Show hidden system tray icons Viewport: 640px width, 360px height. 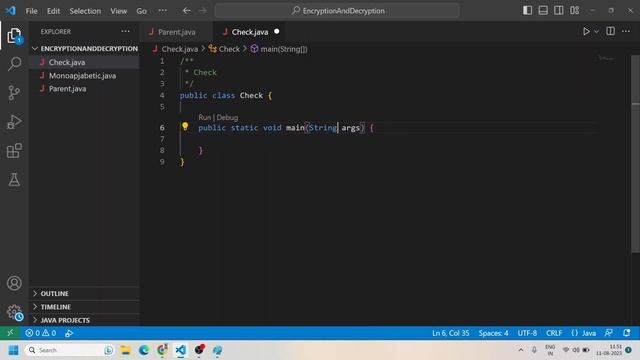520,350
